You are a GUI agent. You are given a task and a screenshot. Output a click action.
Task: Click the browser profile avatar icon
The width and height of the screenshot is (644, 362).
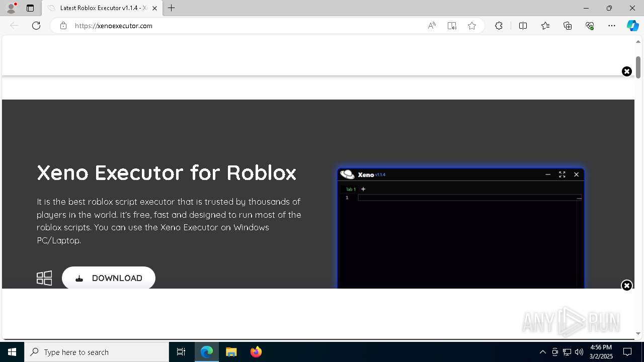[11, 8]
